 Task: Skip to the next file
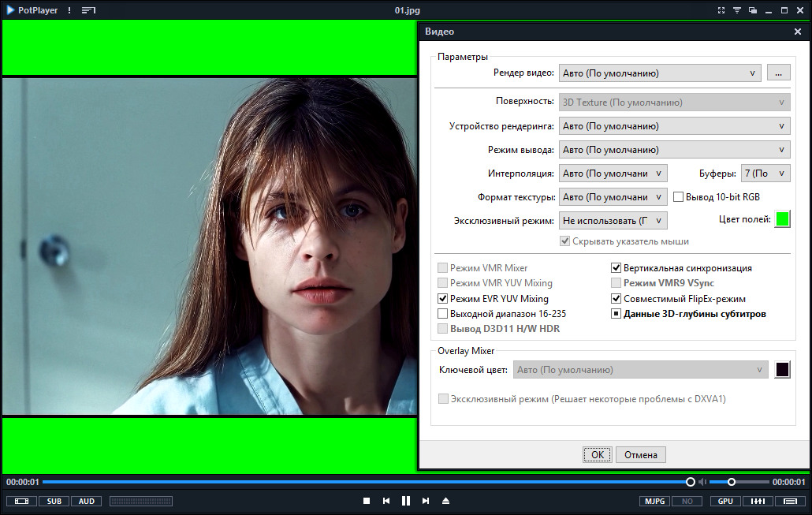426,501
